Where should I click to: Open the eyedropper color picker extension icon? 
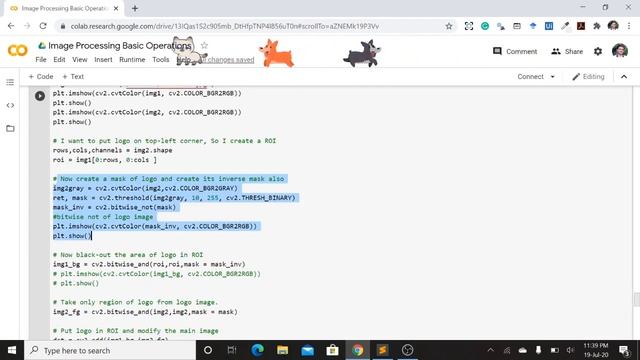[565, 26]
